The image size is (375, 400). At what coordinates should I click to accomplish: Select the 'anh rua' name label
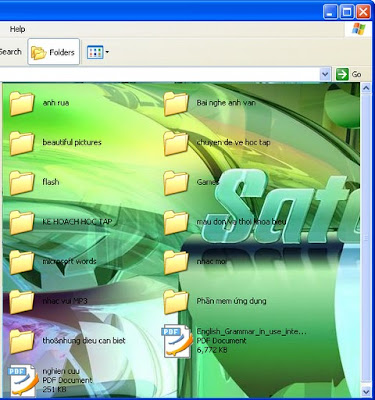click(x=56, y=103)
